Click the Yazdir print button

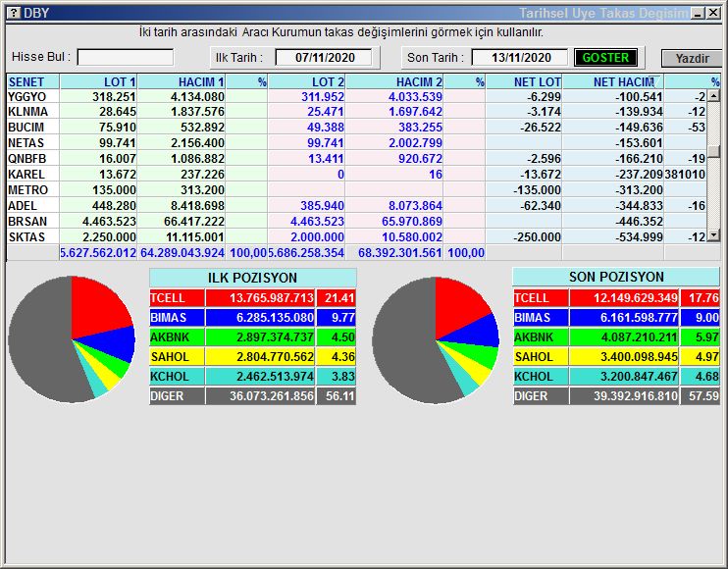[692, 59]
